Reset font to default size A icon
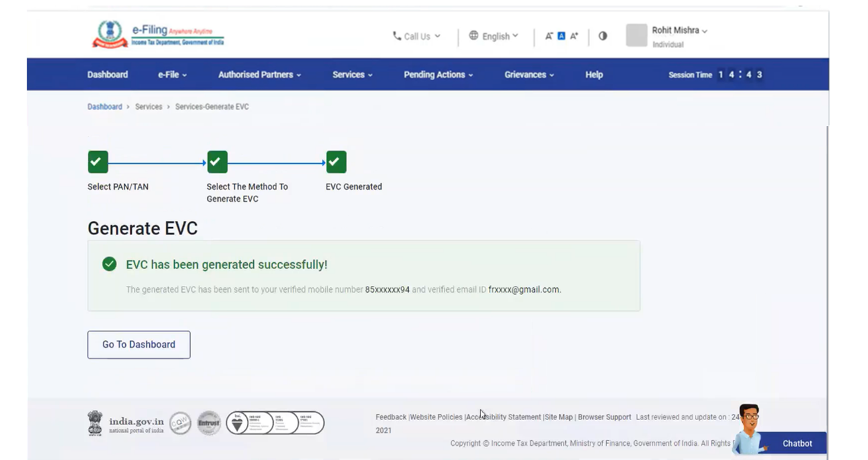868x460 pixels. click(x=562, y=36)
